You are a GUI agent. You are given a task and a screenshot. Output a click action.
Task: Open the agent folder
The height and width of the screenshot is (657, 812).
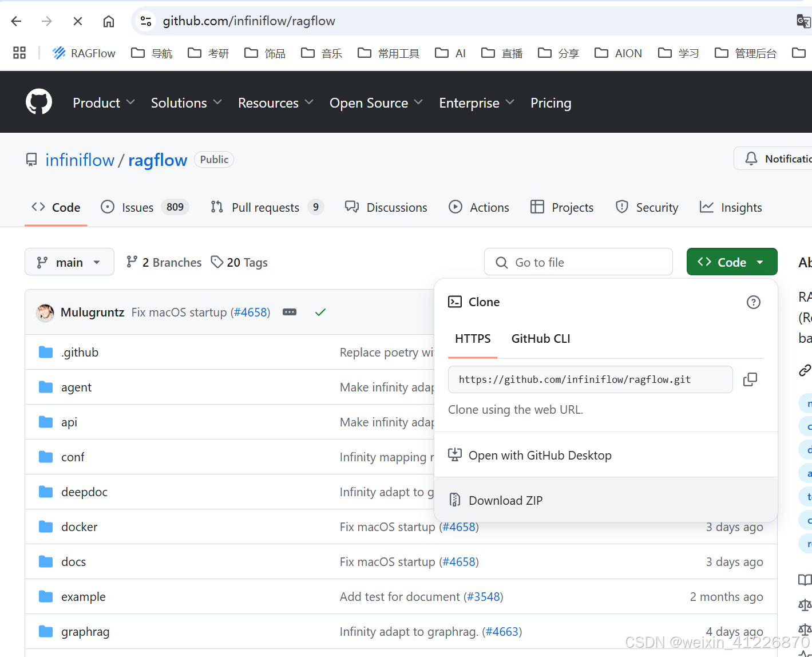76,387
